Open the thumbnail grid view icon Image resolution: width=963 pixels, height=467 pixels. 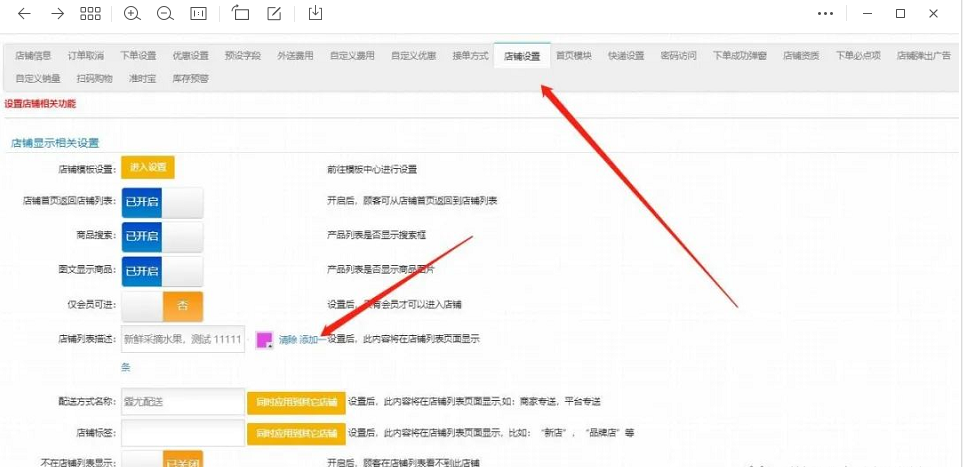[x=90, y=14]
